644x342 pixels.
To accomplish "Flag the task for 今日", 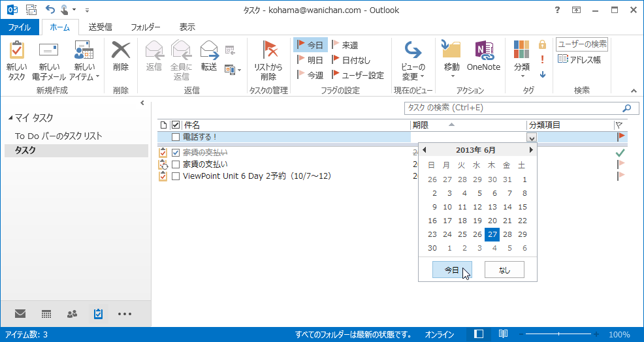I will [310, 45].
